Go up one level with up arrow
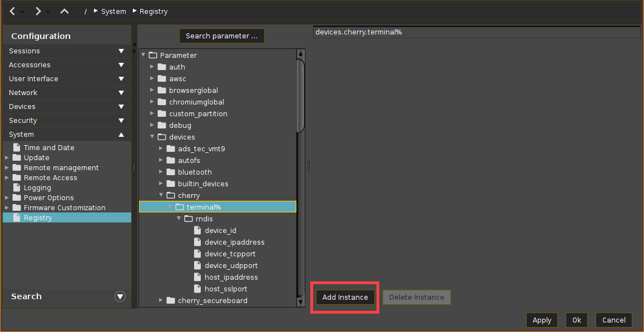The width and height of the screenshot is (644, 332). tap(65, 11)
